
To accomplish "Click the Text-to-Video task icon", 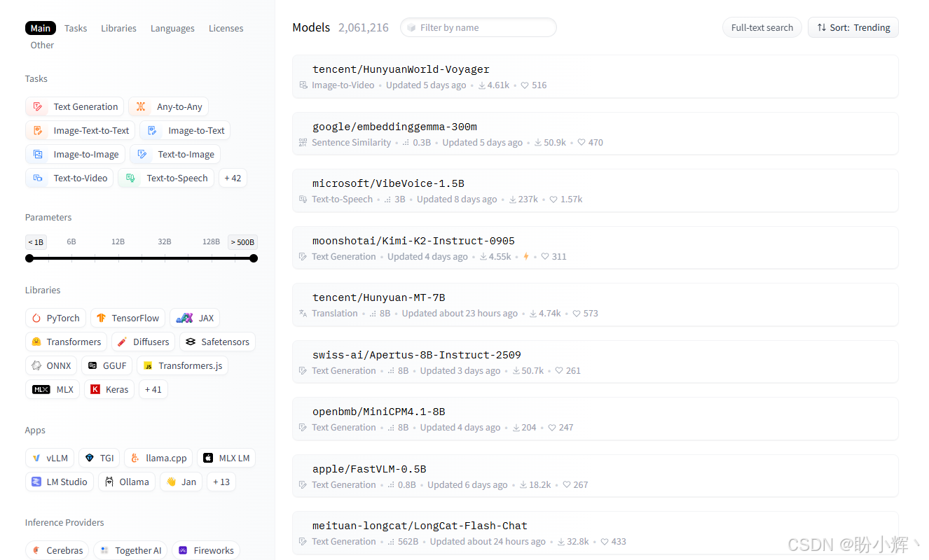I will coord(38,178).
